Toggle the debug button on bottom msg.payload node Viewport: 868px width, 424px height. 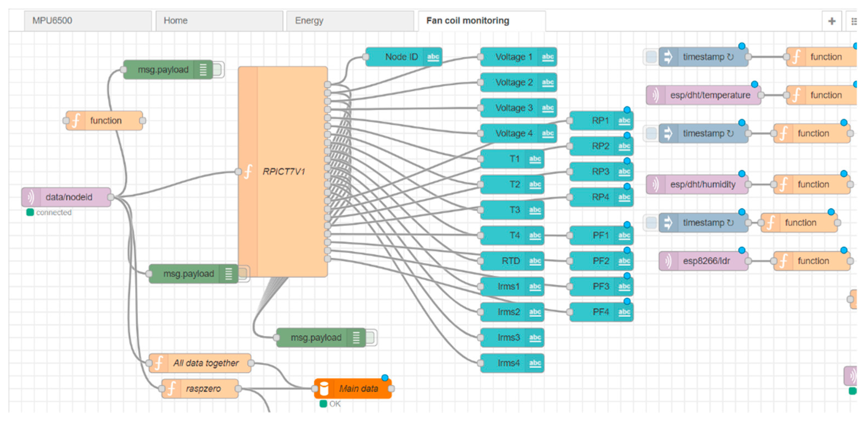(371, 337)
